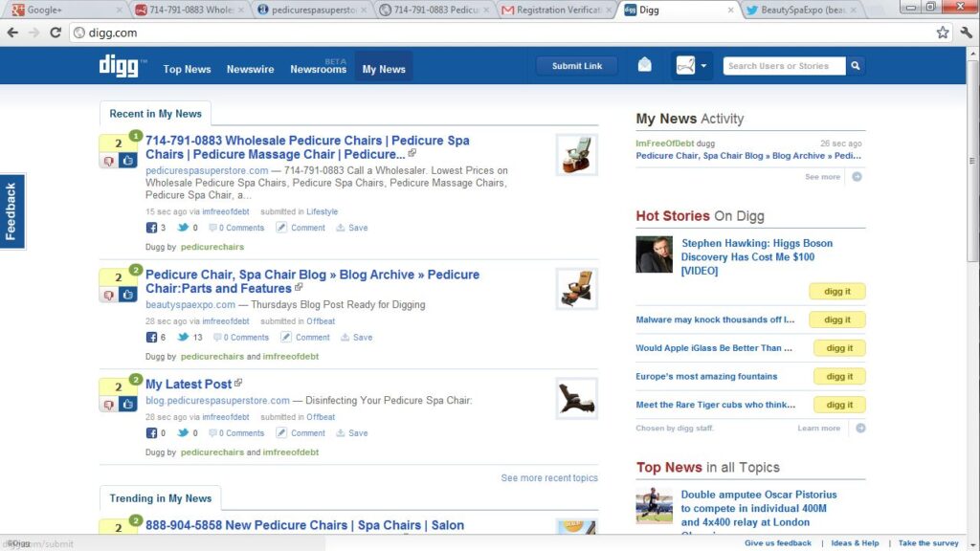This screenshot has width=980, height=551.
Task: Open the user profile dropdown menu
Action: tap(691, 65)
